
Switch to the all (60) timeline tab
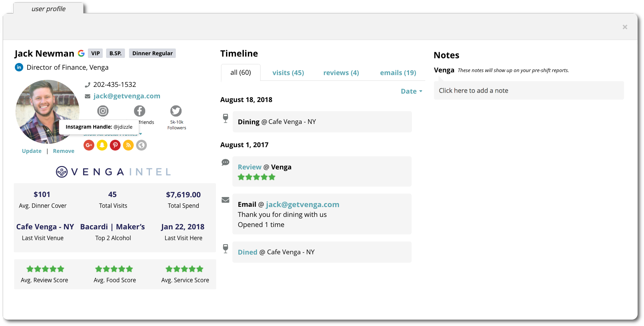240,72
